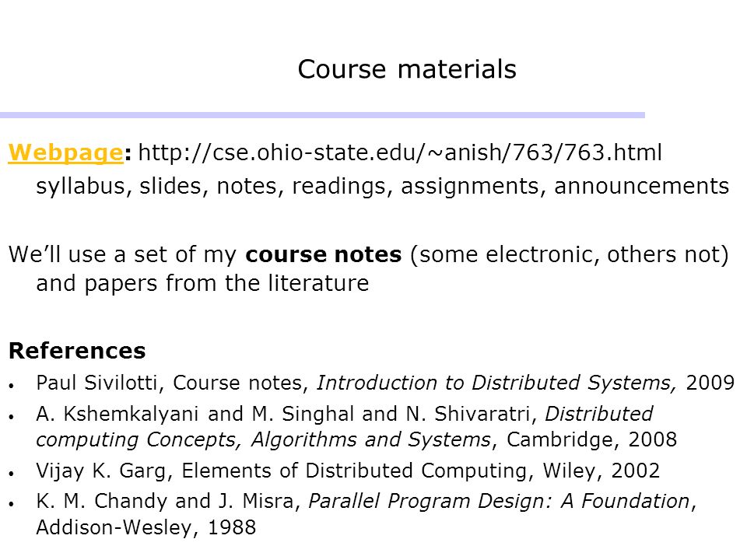Viewport: 747px width, 560px height.
Task: Click the bullet before Vijay K. Garg
Action: [12, 474]
